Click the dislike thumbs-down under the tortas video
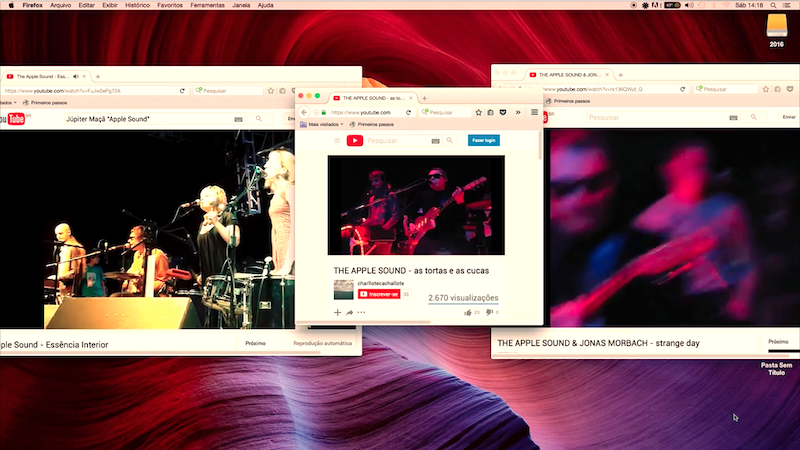800x450 pixels. (488, 313)
